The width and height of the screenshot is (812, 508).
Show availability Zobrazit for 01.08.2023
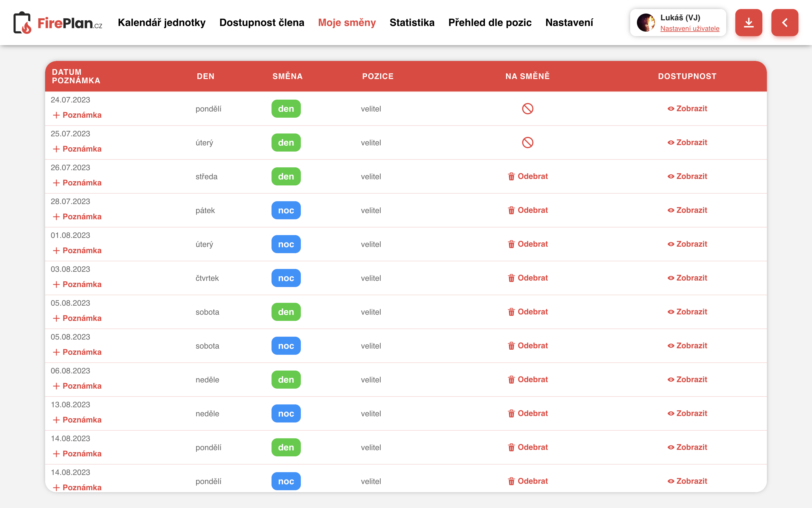pos(687,244)
